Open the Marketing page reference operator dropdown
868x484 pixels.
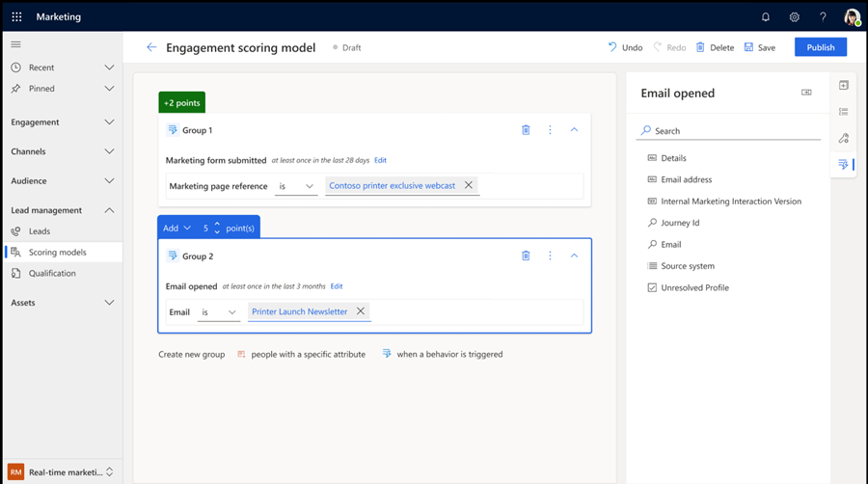click(296, 186)
